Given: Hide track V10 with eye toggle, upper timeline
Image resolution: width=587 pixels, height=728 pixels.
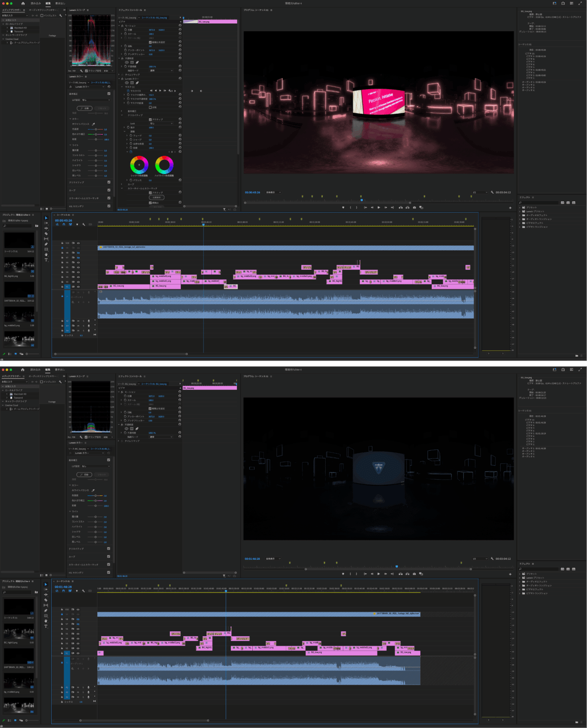Looking at the screenshot, I should [78, 243].
